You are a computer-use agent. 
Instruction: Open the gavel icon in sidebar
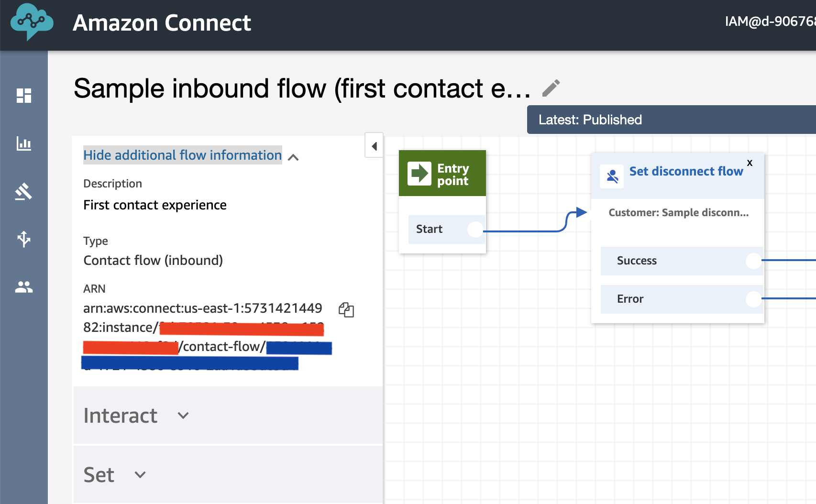24,191
